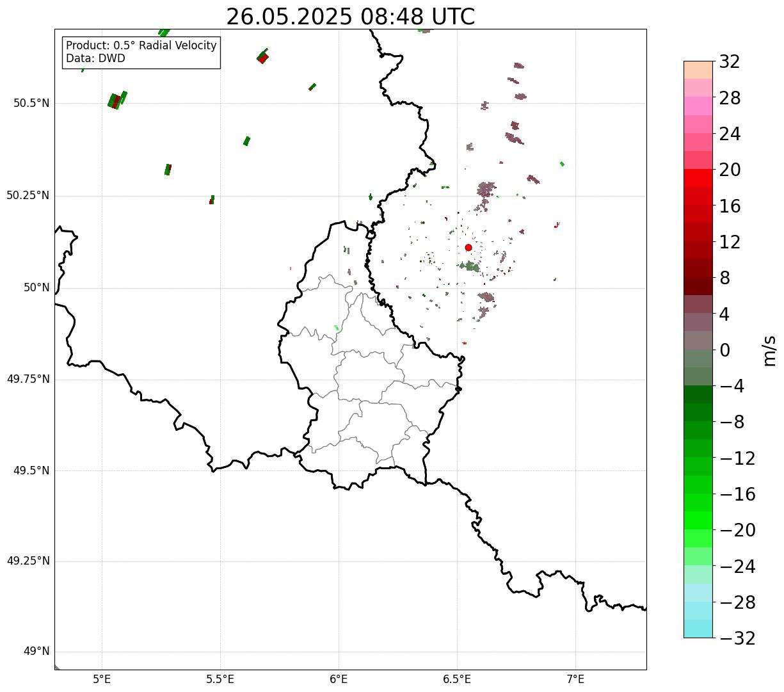Click the colorbar tick label −28
The width and height of the screenshot is (784, 692).
pyautogui.click(x=737, y=602)
